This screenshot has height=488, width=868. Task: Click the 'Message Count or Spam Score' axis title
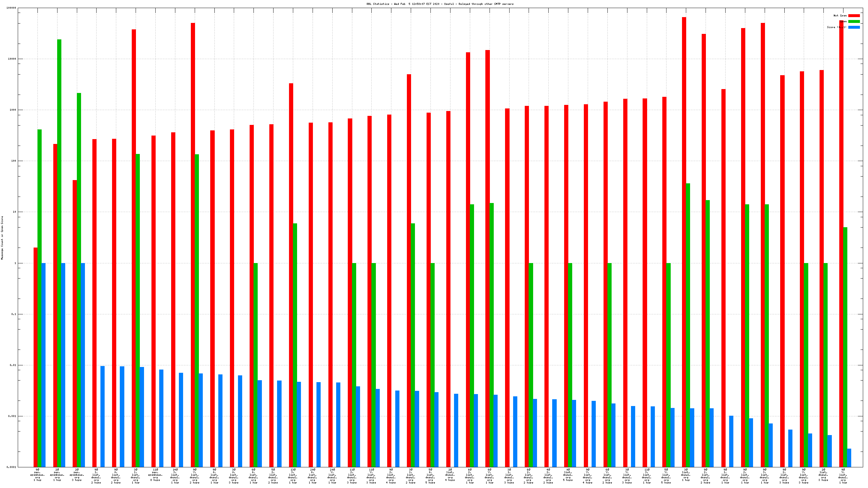tap(2, 238)
